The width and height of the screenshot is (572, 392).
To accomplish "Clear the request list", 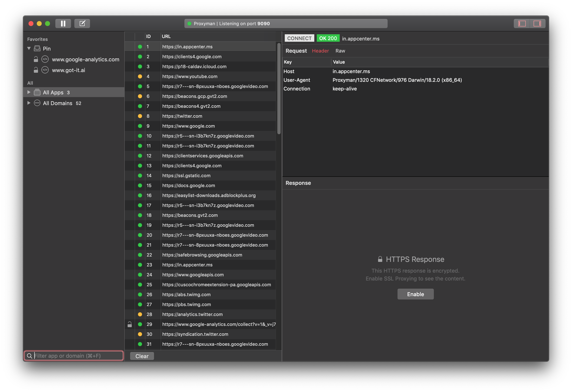I will (x=142, y=356).
